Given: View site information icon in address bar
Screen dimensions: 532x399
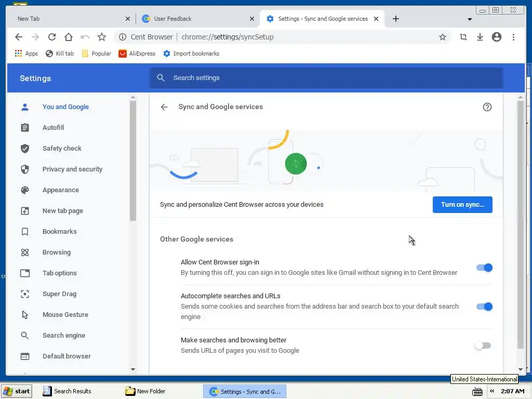Looking at the screenshot, I should 123,37.
